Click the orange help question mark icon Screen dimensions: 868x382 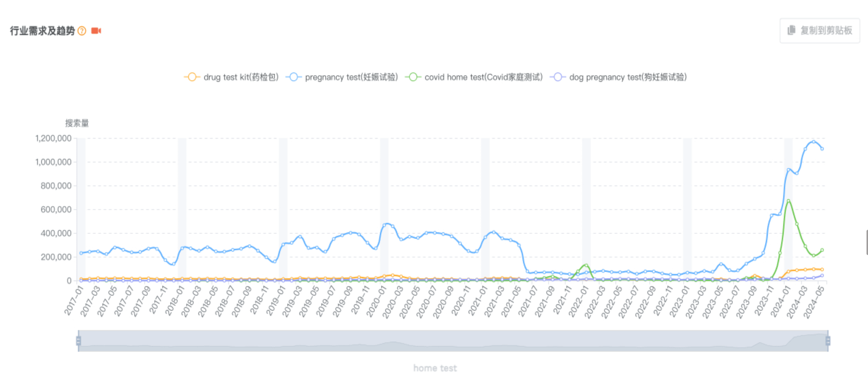[82, 31]
